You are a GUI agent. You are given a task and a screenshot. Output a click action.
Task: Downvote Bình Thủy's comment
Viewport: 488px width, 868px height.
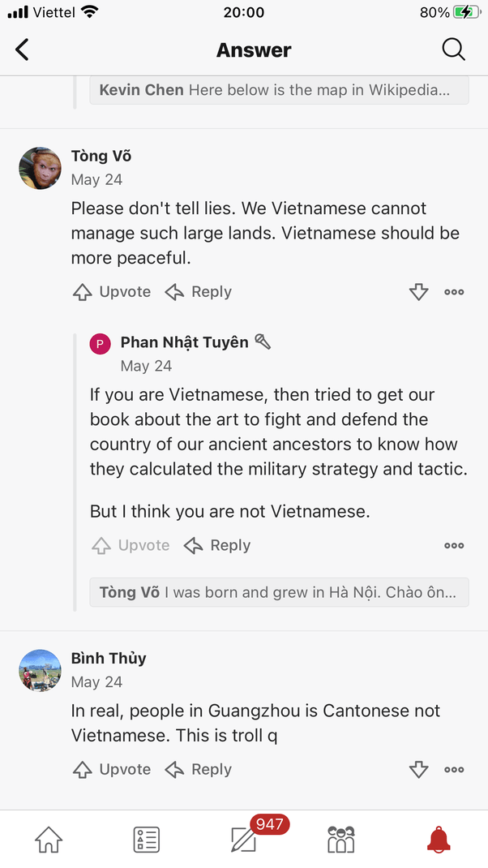tap(418, 770)
